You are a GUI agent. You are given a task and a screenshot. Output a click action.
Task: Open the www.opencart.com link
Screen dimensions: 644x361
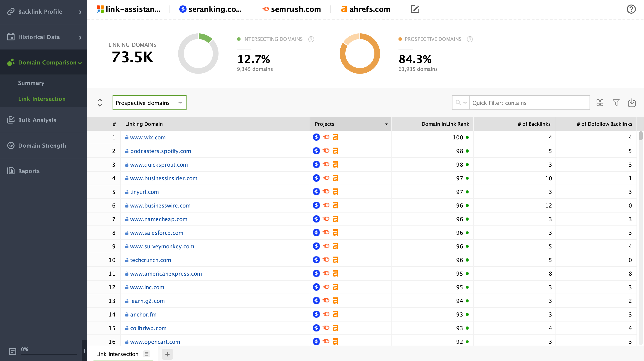155,341
